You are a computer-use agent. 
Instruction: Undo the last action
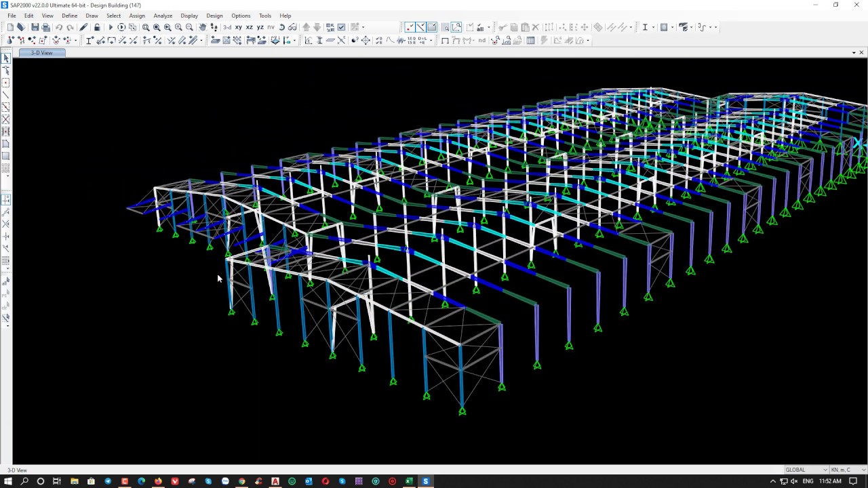59,27
